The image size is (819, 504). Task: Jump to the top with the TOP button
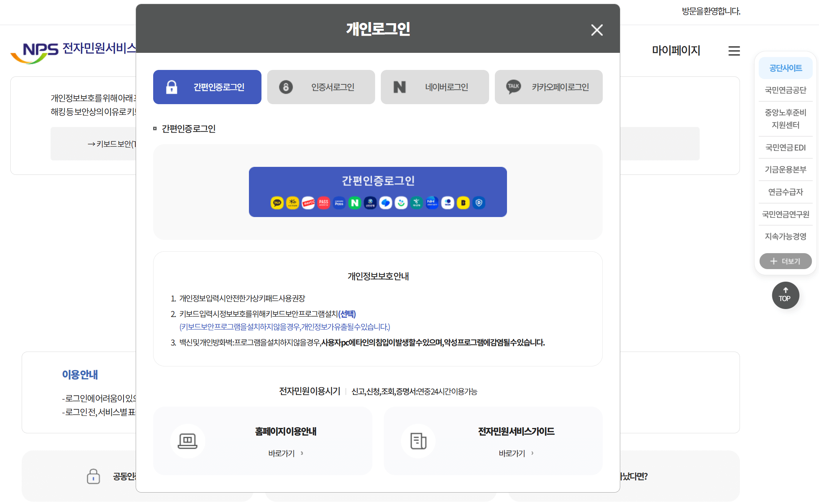pyautogui.click(x=785, y=295)
